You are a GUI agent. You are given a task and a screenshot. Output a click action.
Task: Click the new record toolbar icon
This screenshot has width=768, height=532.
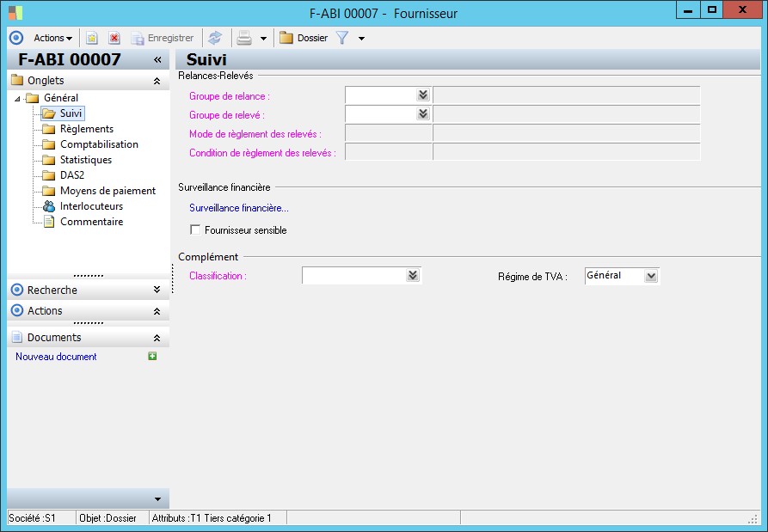coord(92,38)
